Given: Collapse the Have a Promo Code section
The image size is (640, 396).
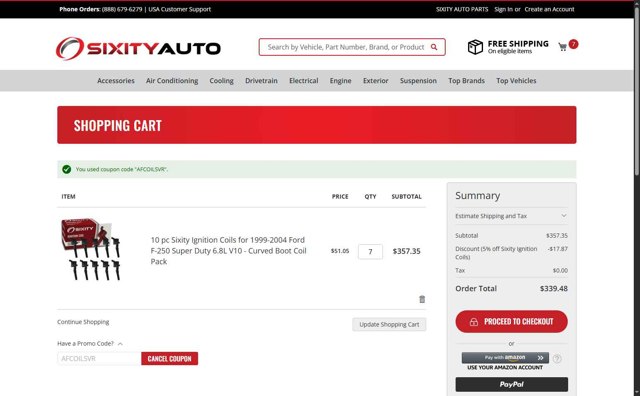Looking at the screenshot, I should click(90, 344).
